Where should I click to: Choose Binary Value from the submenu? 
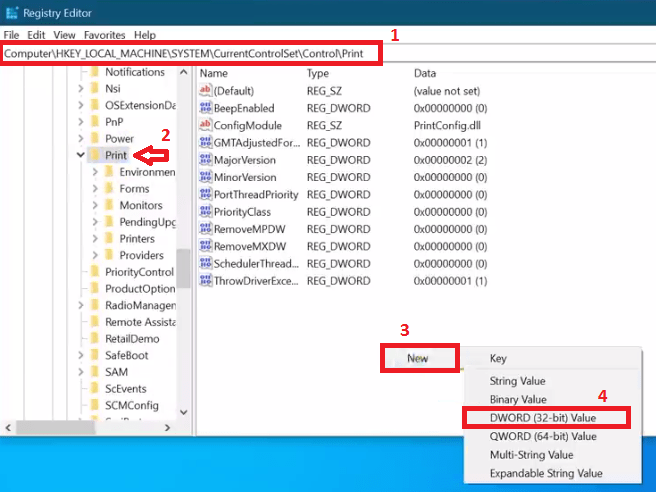pos(552,399)
